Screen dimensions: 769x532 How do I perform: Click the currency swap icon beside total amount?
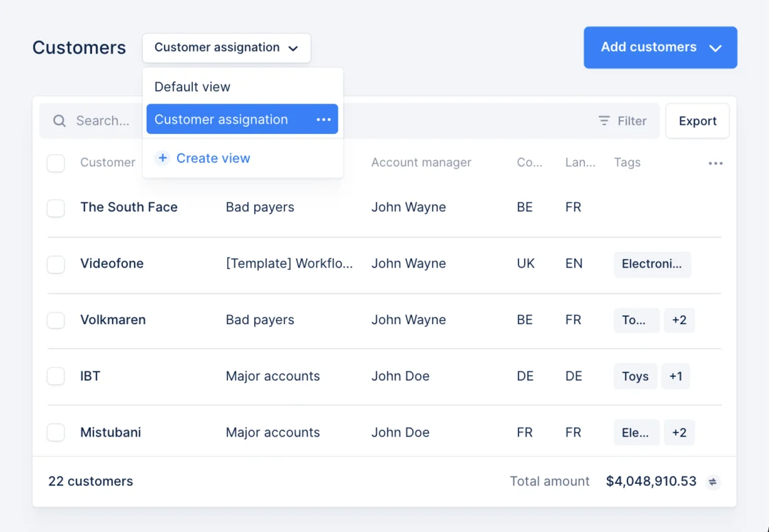(713, 482)
